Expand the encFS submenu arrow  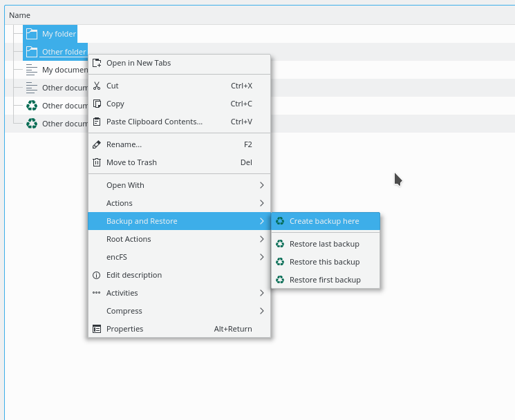click(262, 257)
